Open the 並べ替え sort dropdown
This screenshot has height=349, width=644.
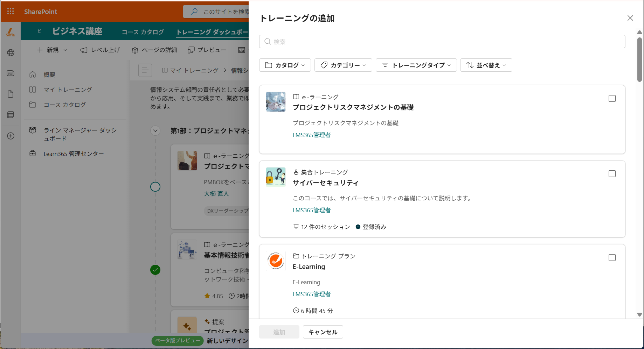(486, 65)
